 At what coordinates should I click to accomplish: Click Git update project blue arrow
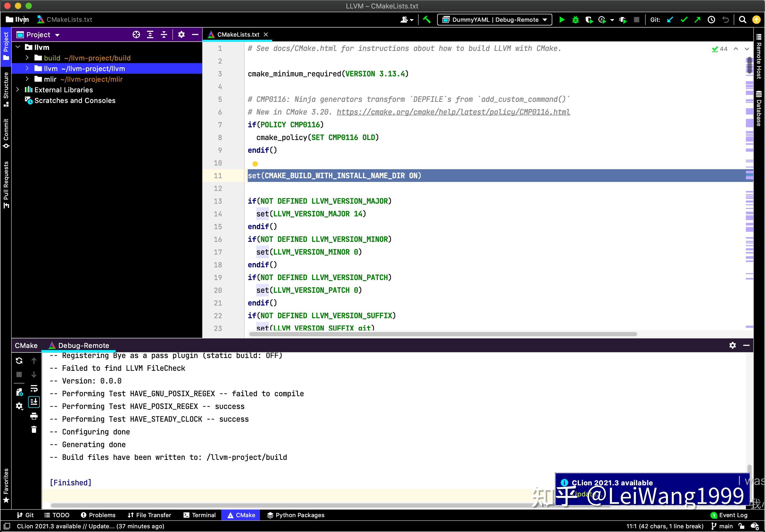pos(670,20)
